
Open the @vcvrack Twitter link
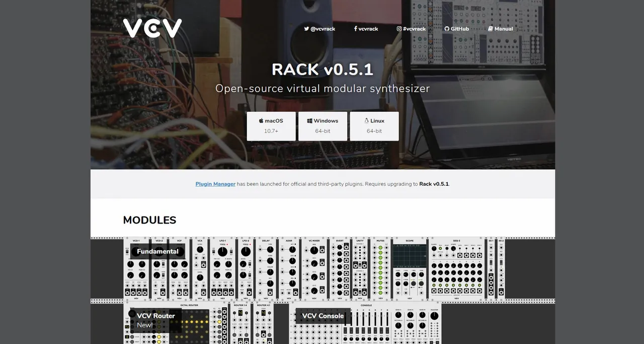pyautogui.click(x=319, y=29)
